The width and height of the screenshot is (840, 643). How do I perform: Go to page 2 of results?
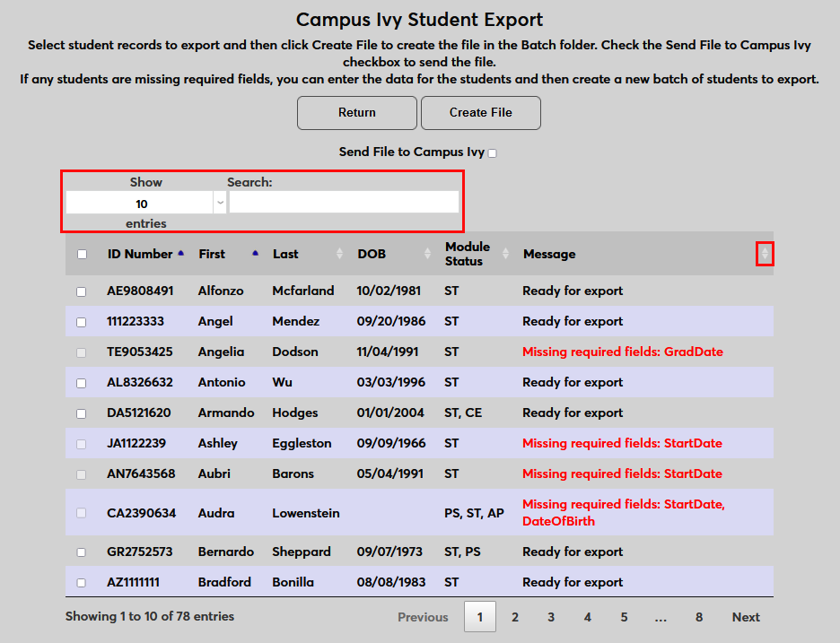[x=515, y=617]
